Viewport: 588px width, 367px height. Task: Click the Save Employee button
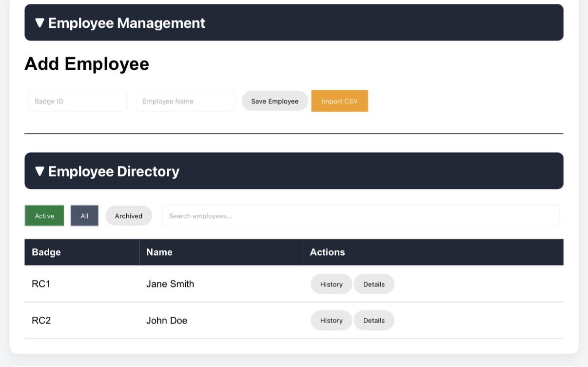click(x=275, y=101)
